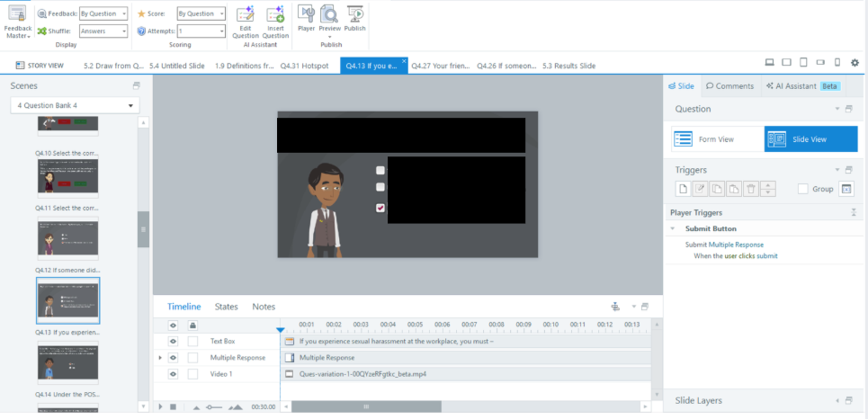Open the AI Assistant Beta tab

(803, 85)
